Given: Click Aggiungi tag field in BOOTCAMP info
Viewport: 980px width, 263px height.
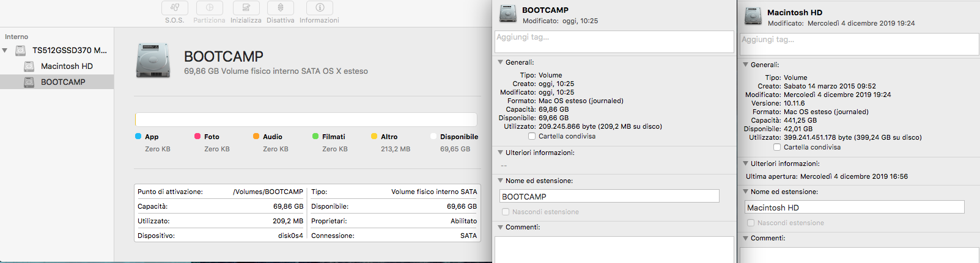Looking at the screenshot, I should pos(614,41).
